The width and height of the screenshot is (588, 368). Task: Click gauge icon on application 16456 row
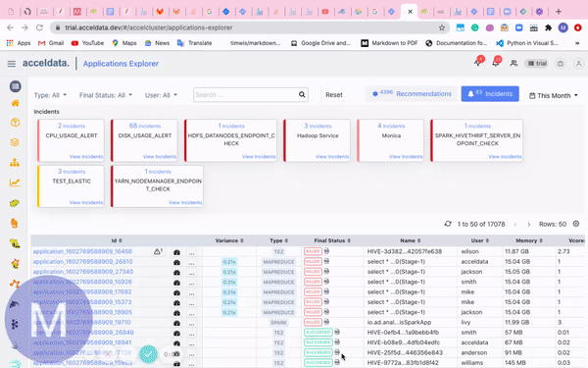(176, 252)
